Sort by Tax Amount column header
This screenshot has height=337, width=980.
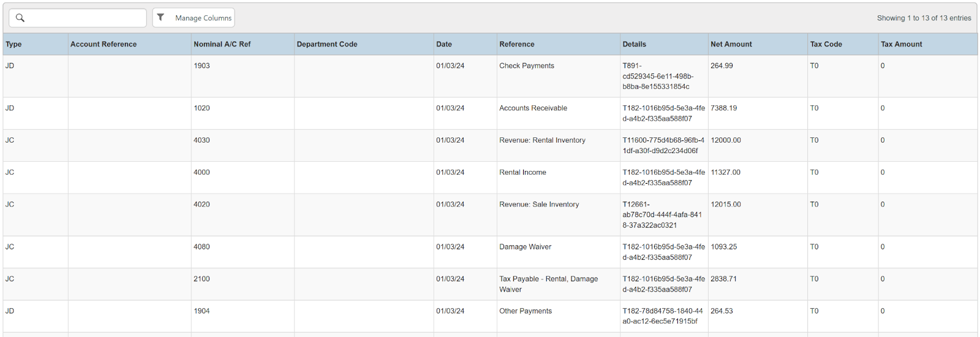coord(901,44)
